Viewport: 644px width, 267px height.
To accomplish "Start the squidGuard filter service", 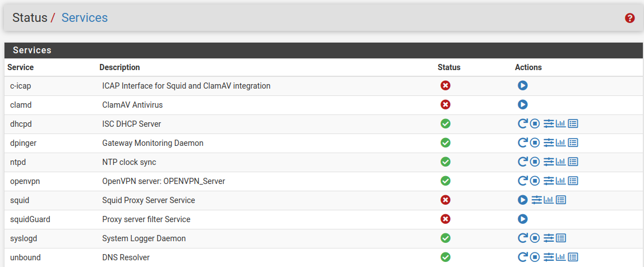I will point(522,219).
